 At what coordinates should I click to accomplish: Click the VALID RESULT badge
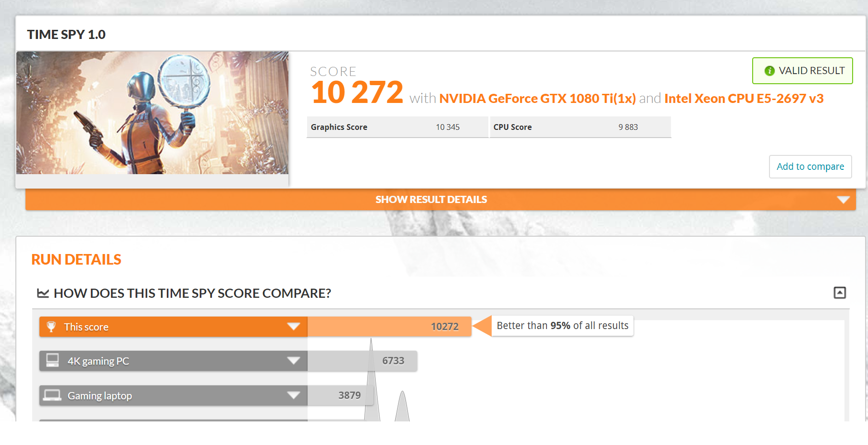tap(802, 71)
